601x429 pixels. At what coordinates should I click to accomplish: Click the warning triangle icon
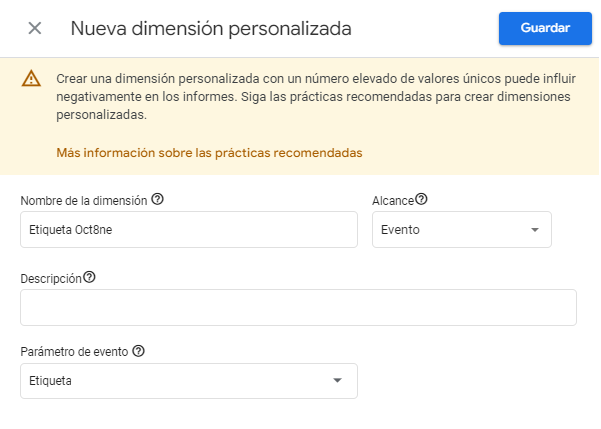pyautogui.click(x=32, y=78)
